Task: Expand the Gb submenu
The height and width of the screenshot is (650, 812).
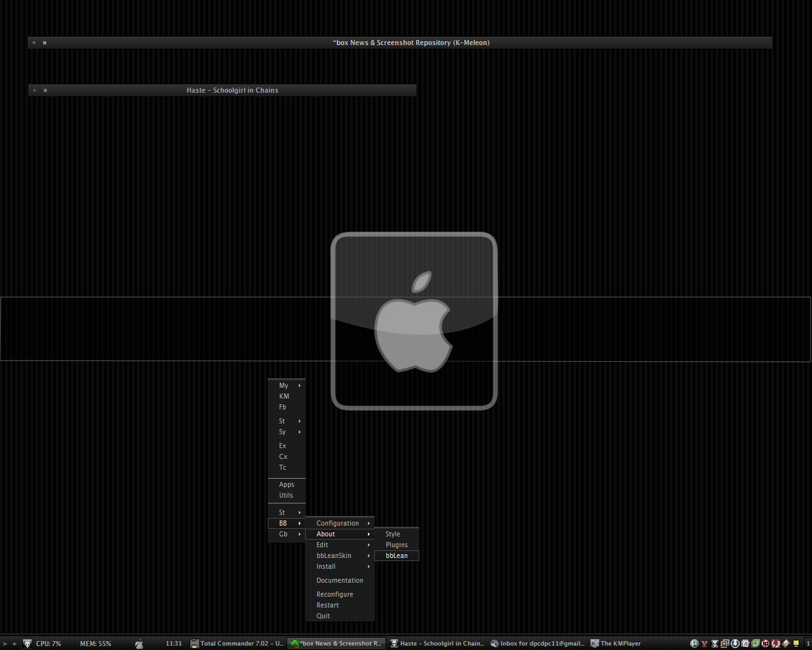Action: click(x=287, y=534)
